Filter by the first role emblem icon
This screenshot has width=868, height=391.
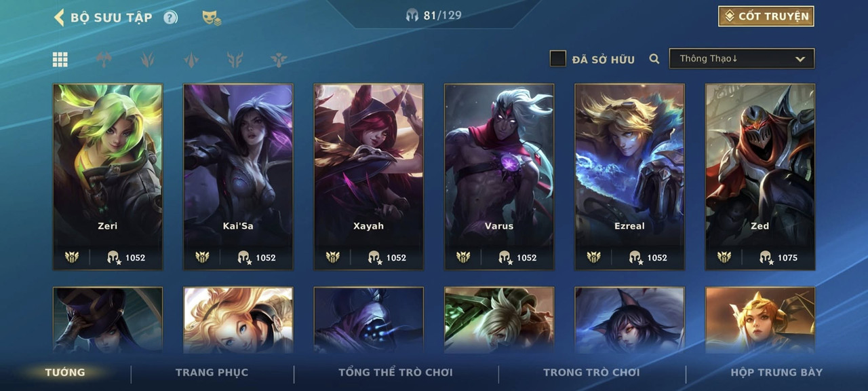103,60
